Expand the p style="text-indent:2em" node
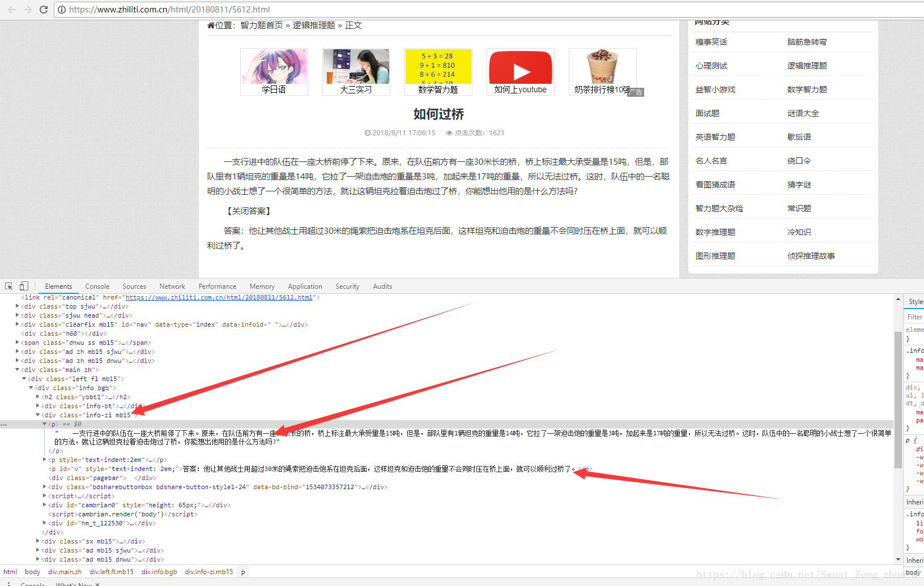 click(44, 460)
